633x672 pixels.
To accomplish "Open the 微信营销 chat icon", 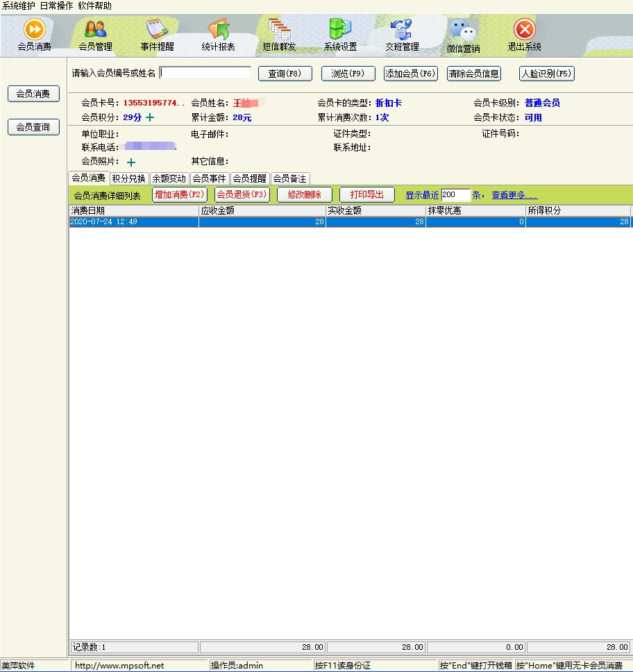I will [x=463, y=31].
